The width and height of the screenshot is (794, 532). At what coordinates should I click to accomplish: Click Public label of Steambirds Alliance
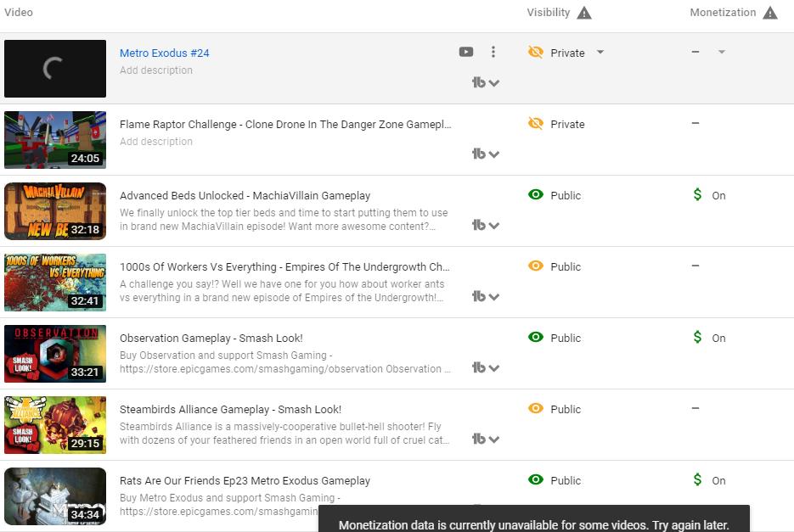(566, 410)
